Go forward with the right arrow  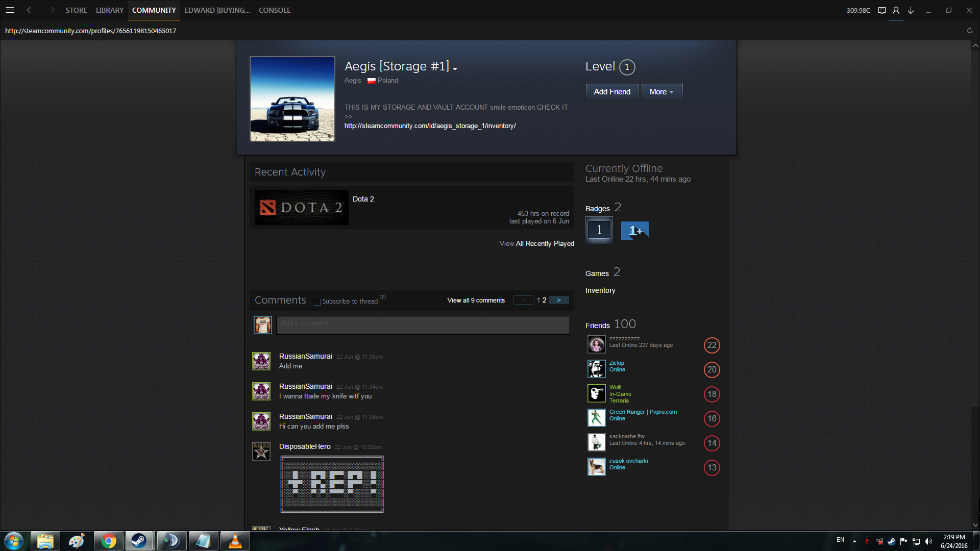coord(51,10)
